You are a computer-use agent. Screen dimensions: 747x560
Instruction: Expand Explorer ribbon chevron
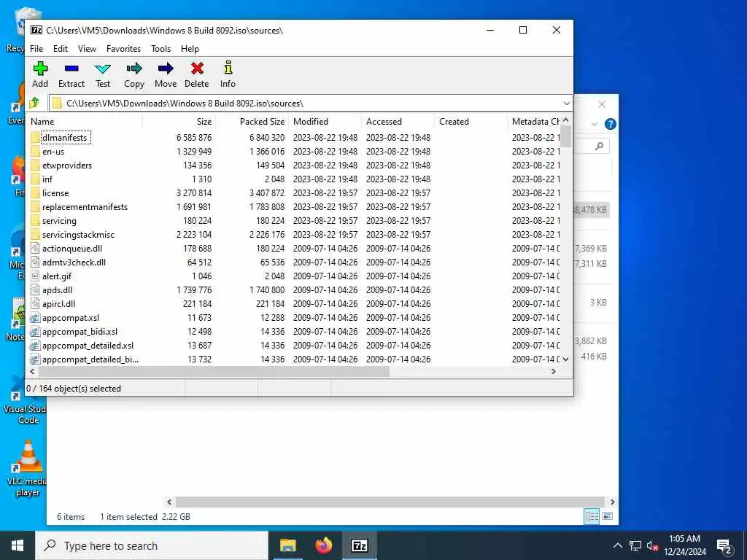[595, 124]
